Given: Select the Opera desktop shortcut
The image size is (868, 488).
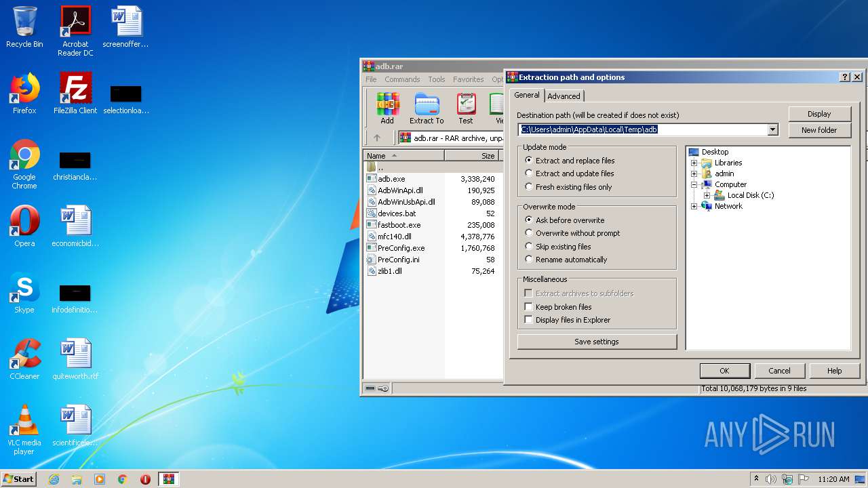Looking at the screenshot, I should click(x=24, y=226).
